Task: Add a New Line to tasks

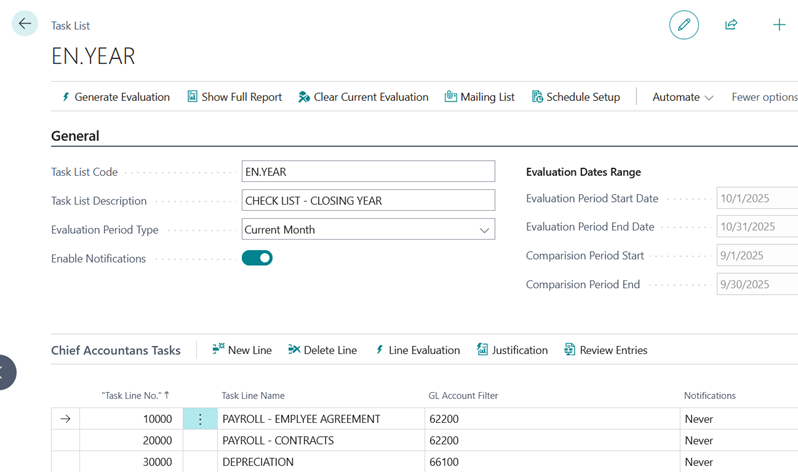Action: point(242,350)
